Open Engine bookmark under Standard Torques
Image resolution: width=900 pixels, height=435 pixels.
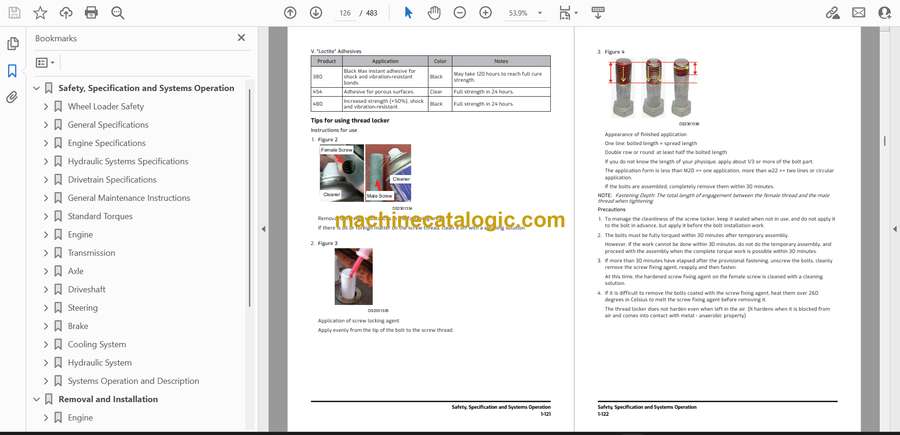click(80, 235)
